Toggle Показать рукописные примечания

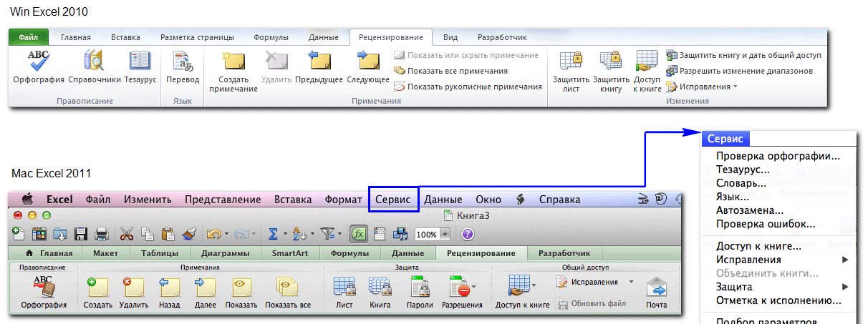[x=468, y=87]
